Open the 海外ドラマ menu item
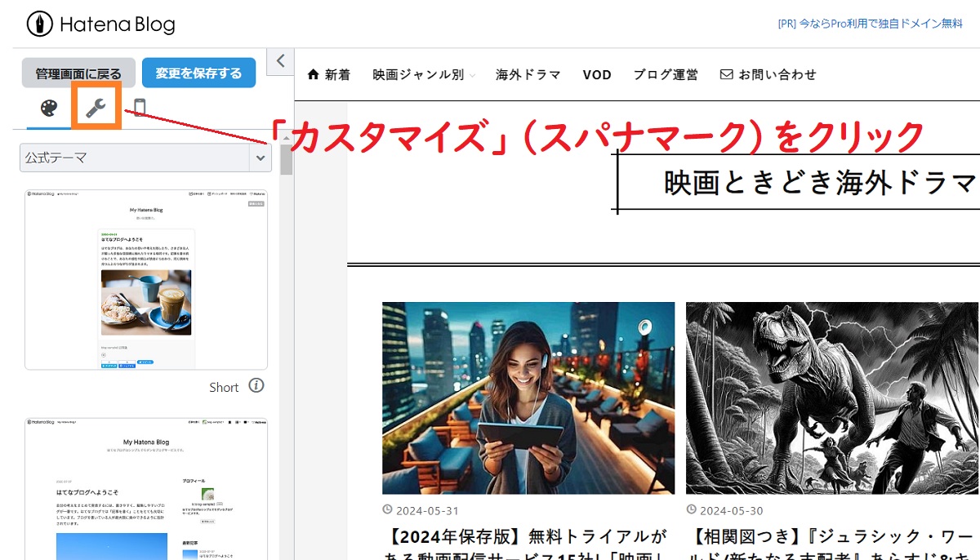This screenshot has width=980, height=560. [x=528, y=74]
